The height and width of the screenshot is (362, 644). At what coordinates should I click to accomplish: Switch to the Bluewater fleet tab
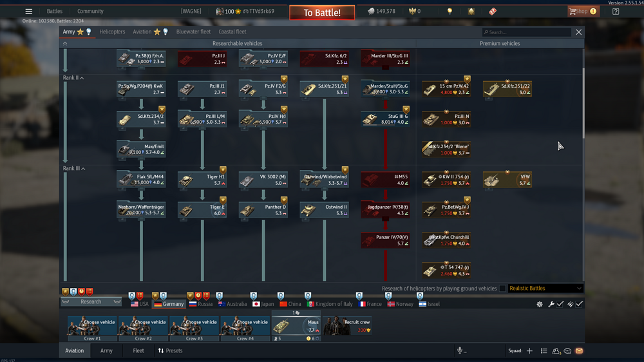pos(193,32)
